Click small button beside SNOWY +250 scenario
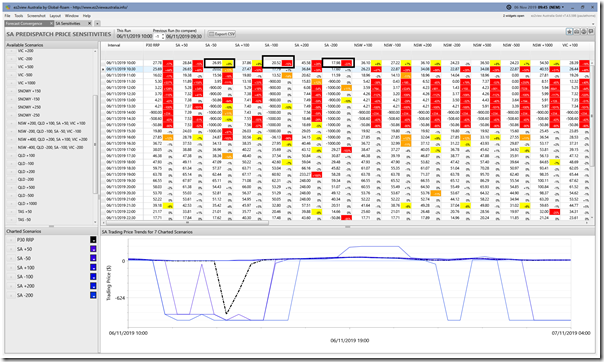The image size is (604, 362). click(x=11, y=107)
